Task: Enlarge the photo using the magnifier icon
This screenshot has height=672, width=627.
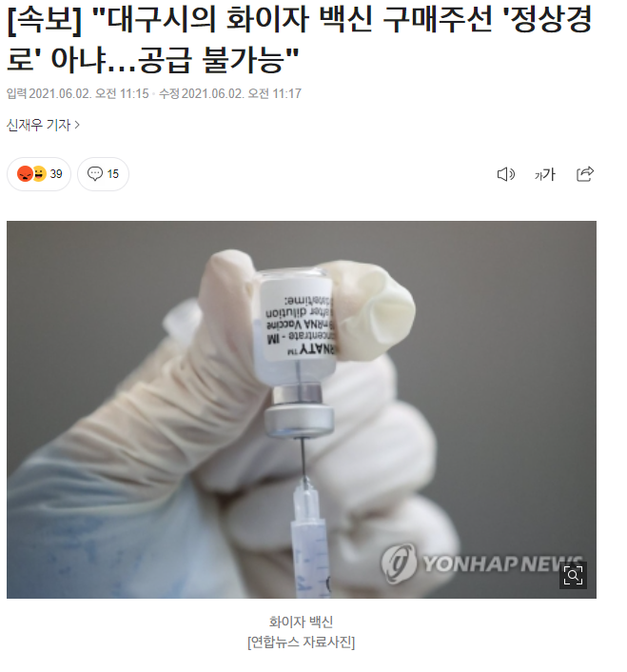Action: point(573,575)
